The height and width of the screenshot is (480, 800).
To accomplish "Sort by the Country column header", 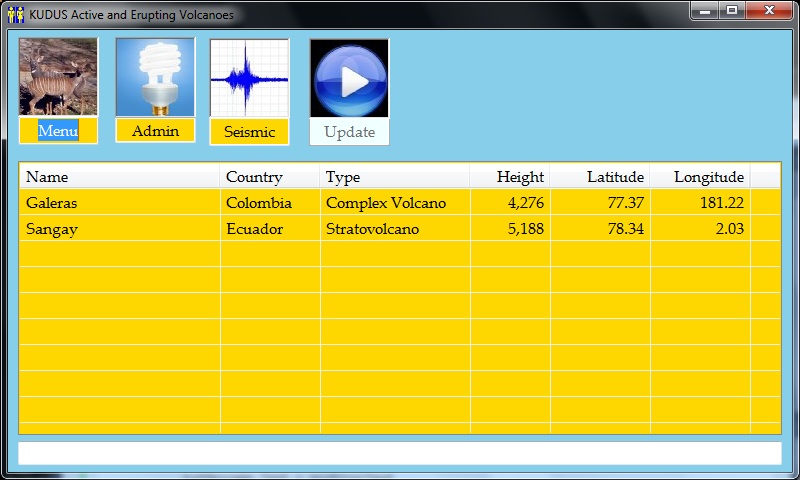I will [270, 177].
